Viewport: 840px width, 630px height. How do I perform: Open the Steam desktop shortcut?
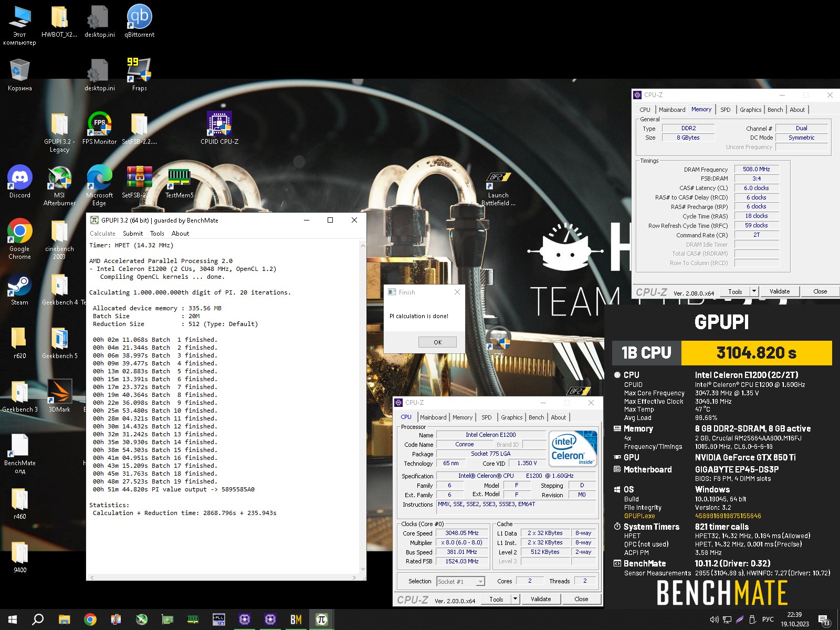coord(20,290)
